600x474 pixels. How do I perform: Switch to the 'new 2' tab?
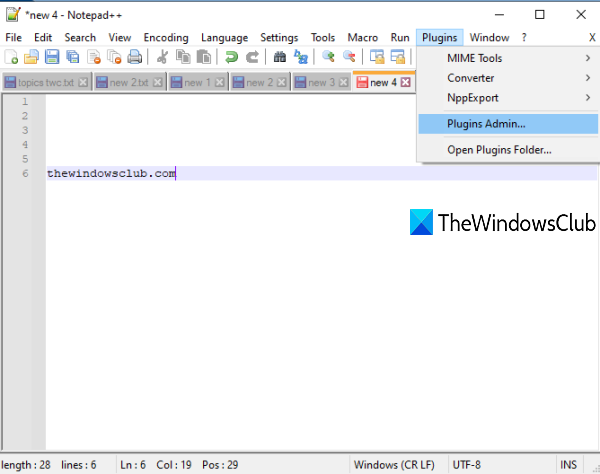(x=259, y=82)
